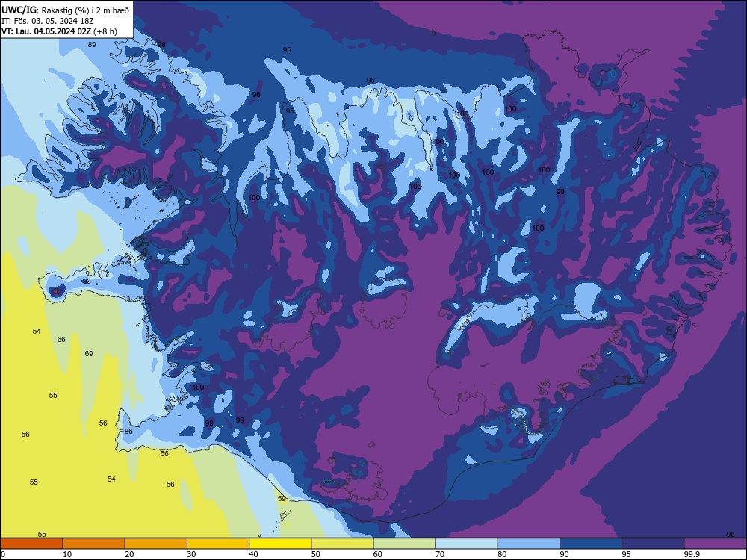Click the purple legend swatch above 99.9

pos(715,544)
